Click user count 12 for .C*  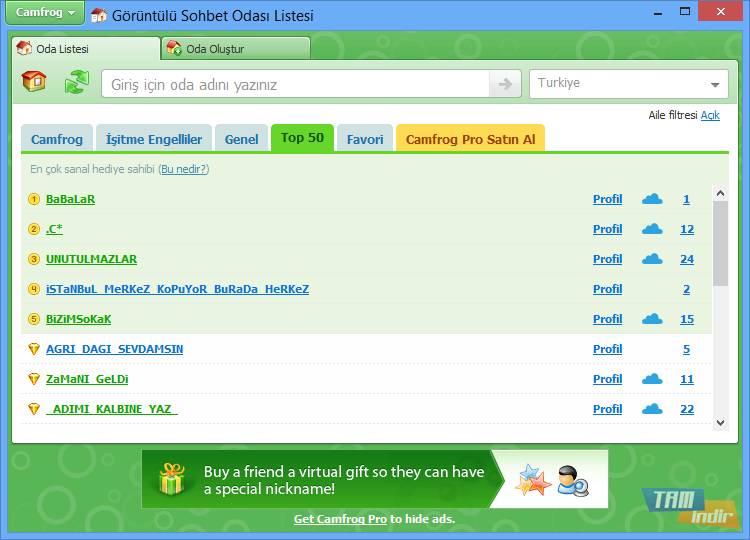pos(687,229)
